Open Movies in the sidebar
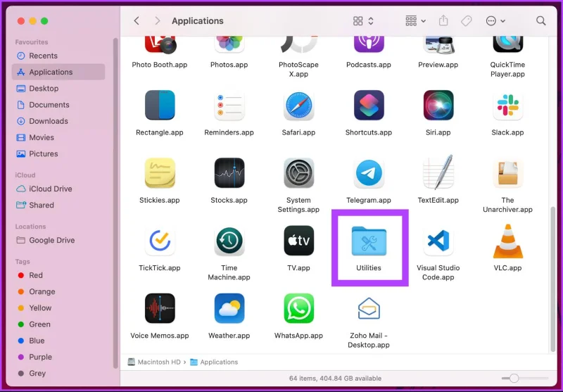 58,137
